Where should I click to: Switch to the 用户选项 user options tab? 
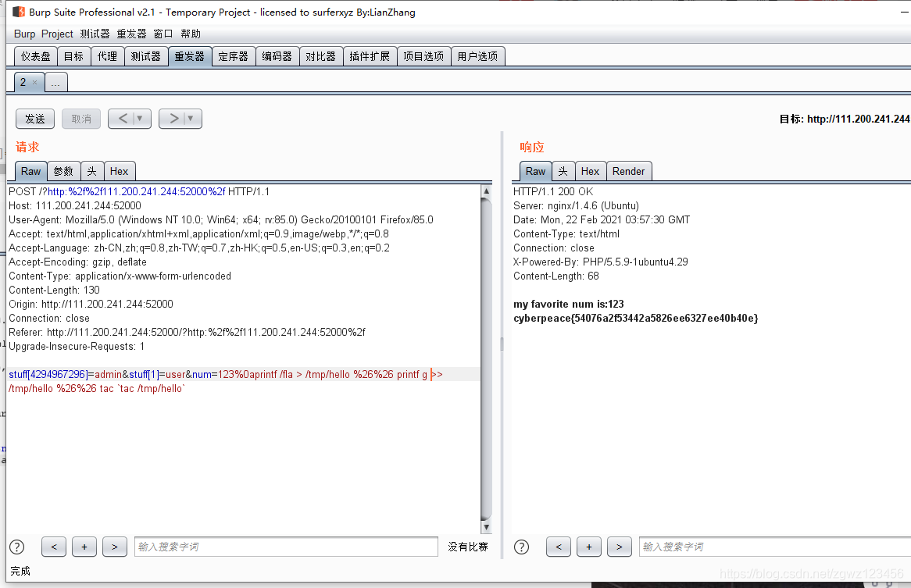[477, 56]
